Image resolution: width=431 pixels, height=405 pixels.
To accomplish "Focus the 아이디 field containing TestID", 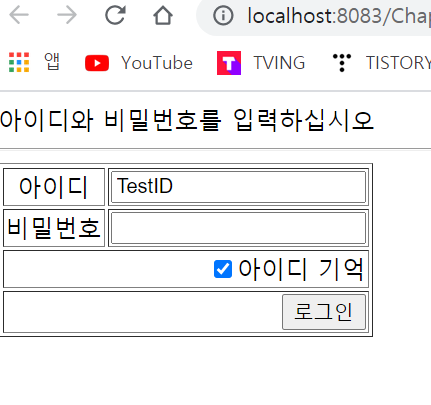I will [x=239, y=187].
